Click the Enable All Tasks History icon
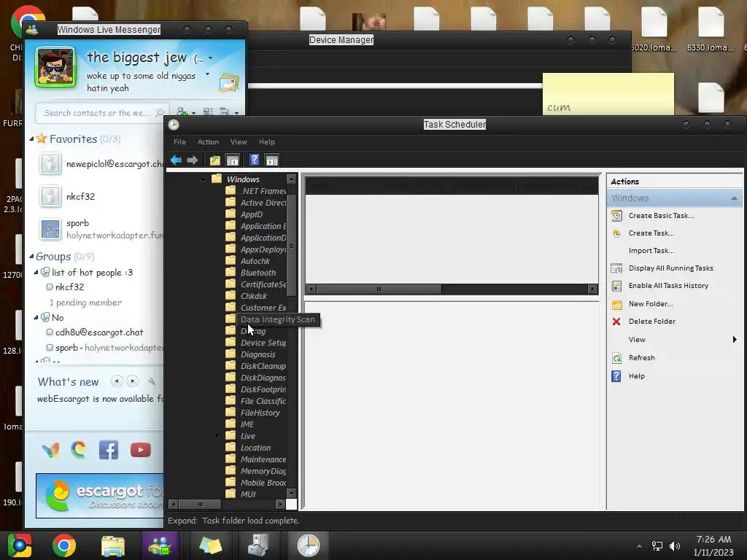The image size is (747, 560). coord(616,286)
